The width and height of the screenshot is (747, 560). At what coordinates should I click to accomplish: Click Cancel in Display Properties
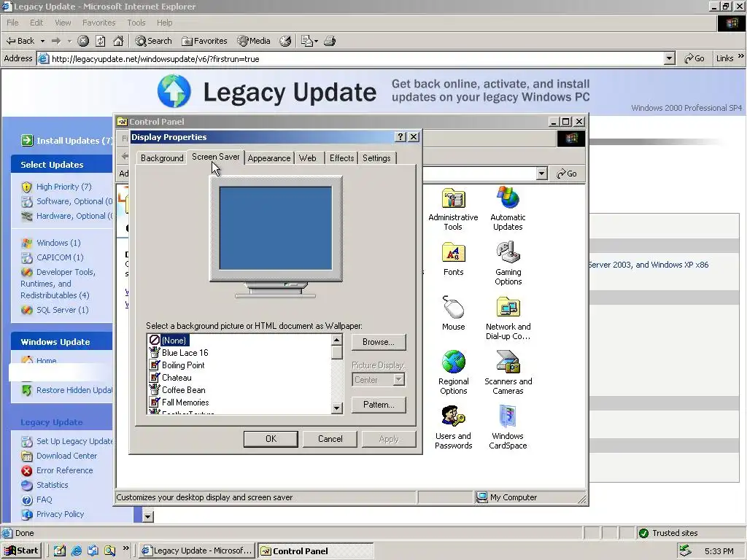click(330, 438)
